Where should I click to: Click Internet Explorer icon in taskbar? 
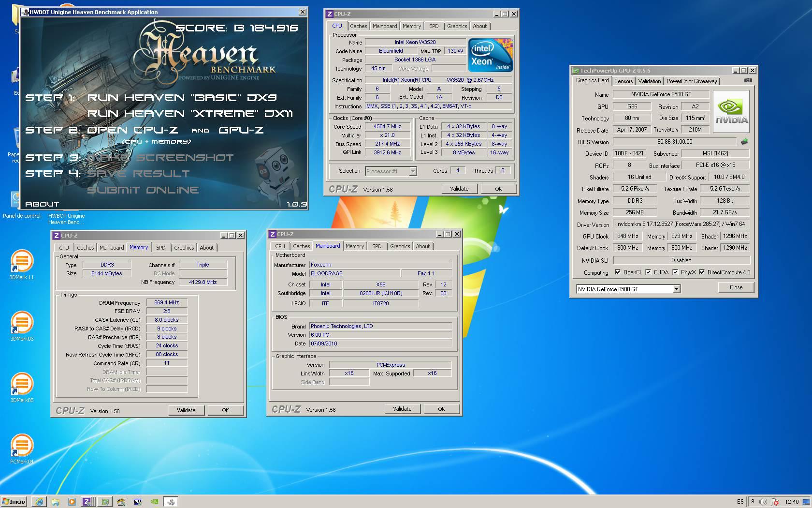(39, 502)
